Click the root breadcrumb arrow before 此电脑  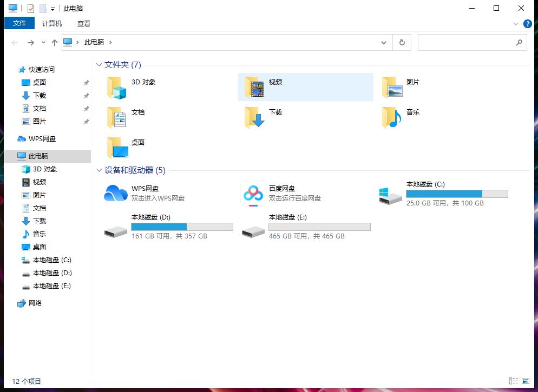coord(77,42)
